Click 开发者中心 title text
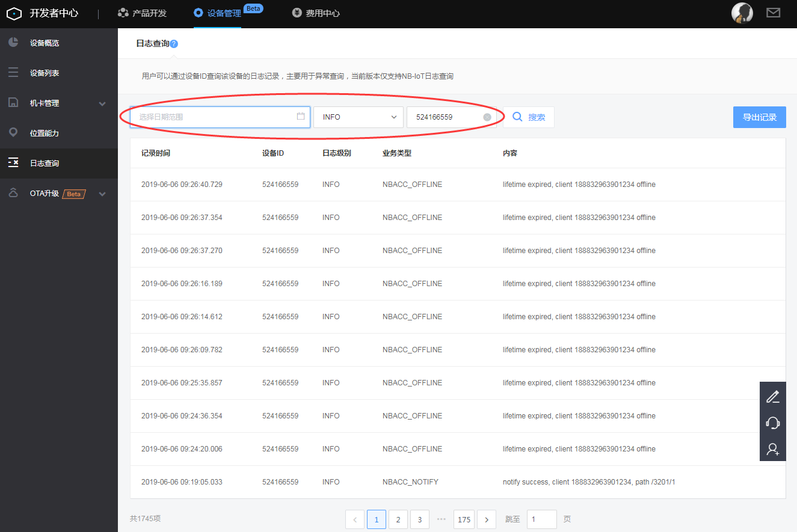The height and width of the screenshot is (532, 797). coord(54,13)
